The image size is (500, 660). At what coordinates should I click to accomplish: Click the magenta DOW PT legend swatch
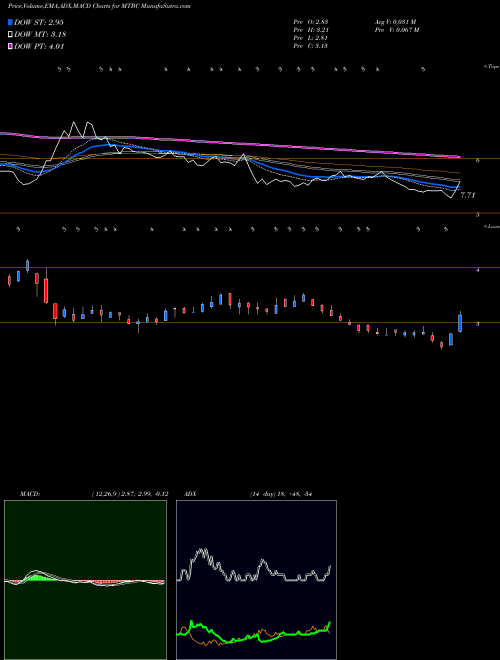click(x=11, y=47)
